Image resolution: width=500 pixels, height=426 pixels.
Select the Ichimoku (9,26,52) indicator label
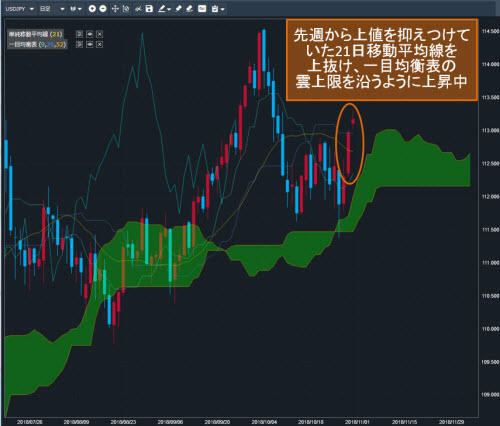(x=37, y=44)
